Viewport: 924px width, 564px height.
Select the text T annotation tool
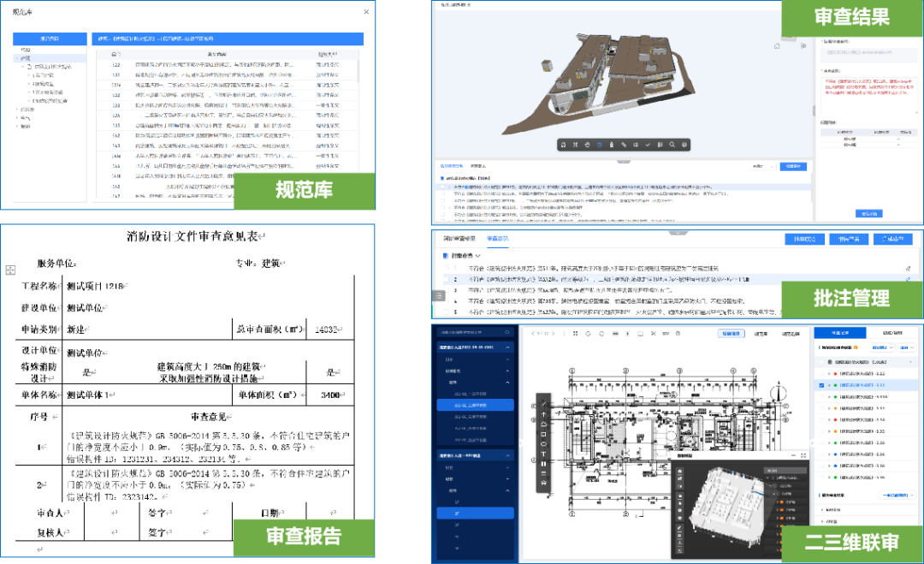coord(544,454)
